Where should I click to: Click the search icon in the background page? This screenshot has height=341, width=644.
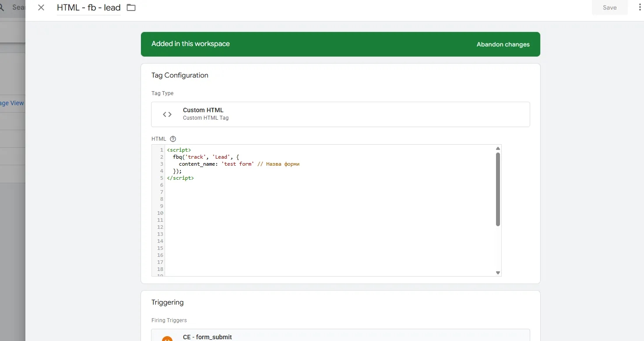click(1, 7)
